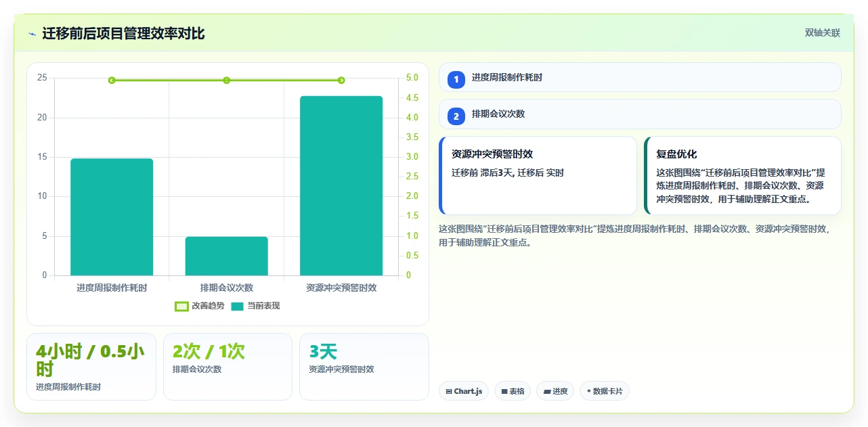Click the chart title 迁移前后项目管理效率对比
868x427 pixels.
pyautogui.click(x=123, y=33)
